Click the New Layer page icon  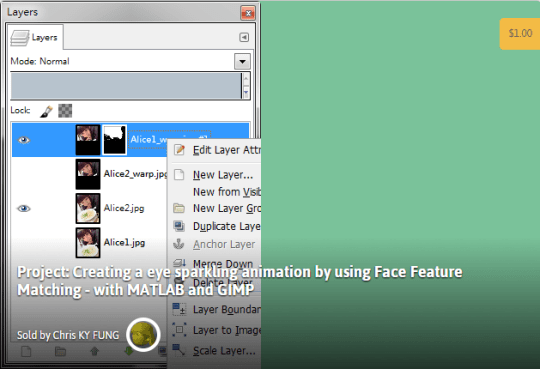(x=179, y=174)
